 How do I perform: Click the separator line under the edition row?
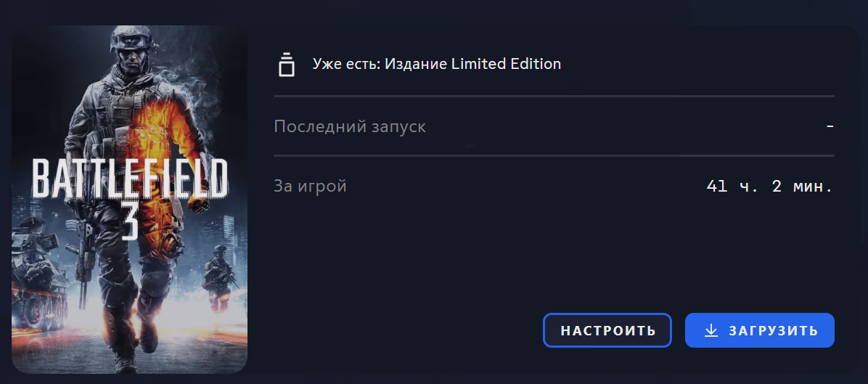[554, 97]
